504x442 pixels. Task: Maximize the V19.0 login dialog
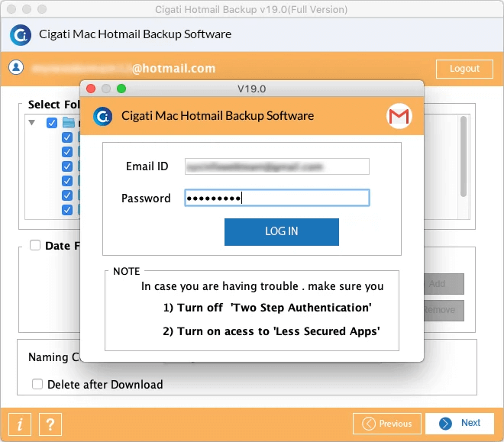pos(121,89)
